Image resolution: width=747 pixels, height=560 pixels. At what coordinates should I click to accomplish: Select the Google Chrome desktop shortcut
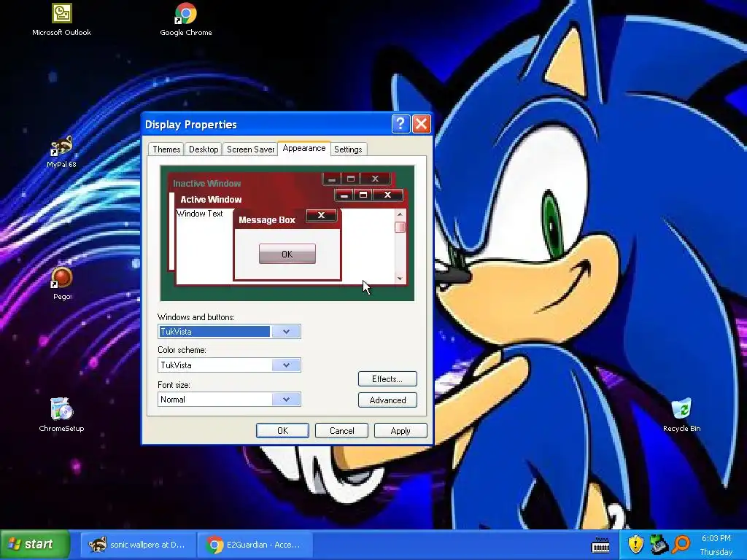pyautogui.click(x=186, y=20)
